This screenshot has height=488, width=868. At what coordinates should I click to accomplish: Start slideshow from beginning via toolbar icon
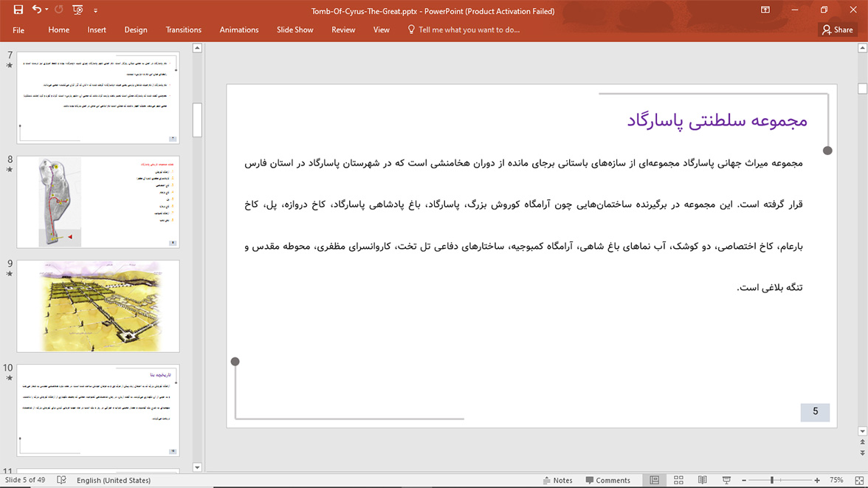click(77, 10)
